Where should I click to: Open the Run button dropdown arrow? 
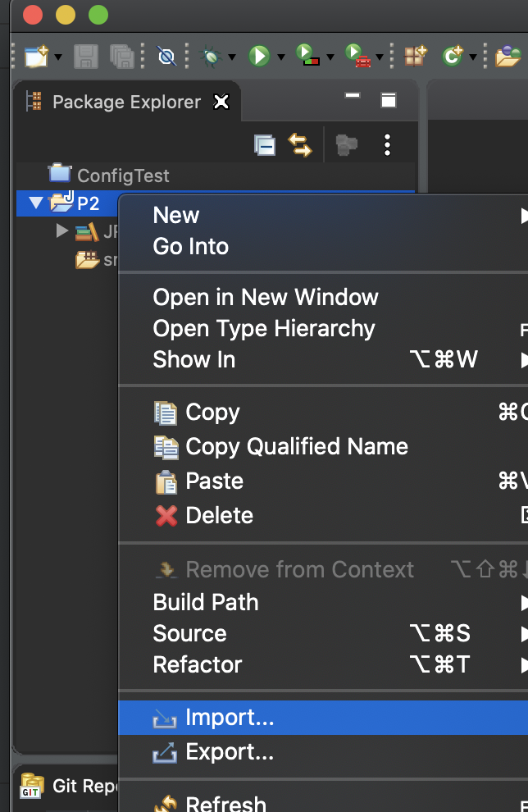click(x=281, y=57)
